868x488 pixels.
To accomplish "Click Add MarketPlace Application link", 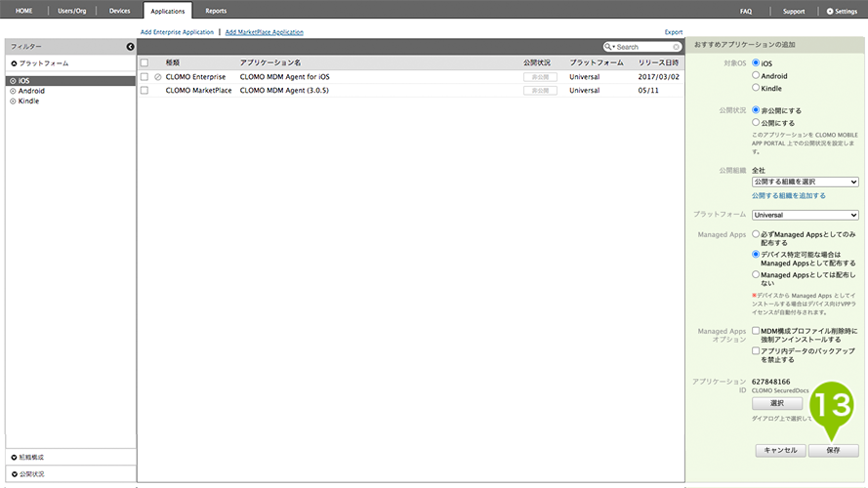I will coord(264,32).
